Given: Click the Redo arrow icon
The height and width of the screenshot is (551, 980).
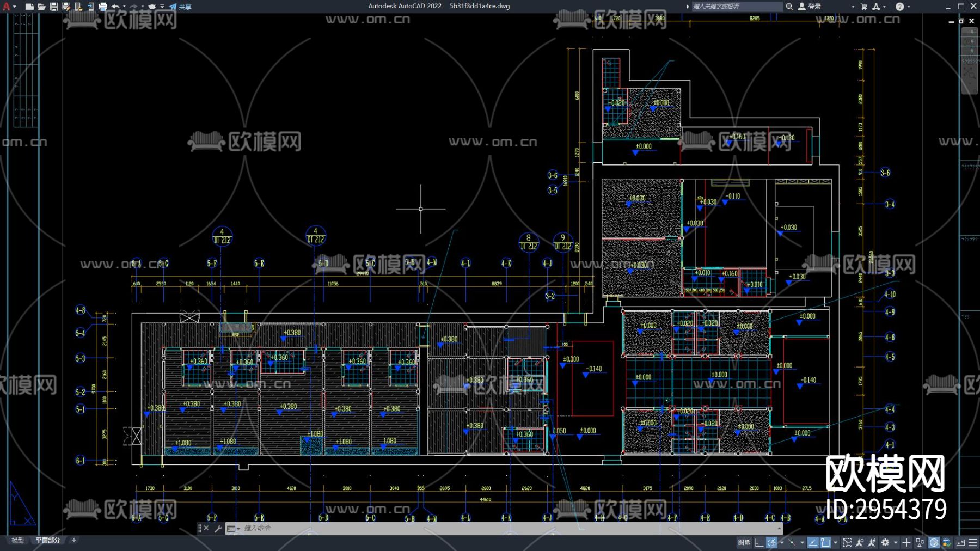Looking at the screenshot, I should pos(133,7).
